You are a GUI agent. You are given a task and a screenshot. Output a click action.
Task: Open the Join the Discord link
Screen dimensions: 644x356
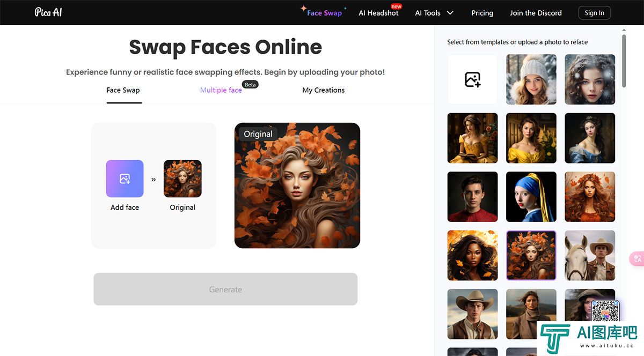click(536, 13)
